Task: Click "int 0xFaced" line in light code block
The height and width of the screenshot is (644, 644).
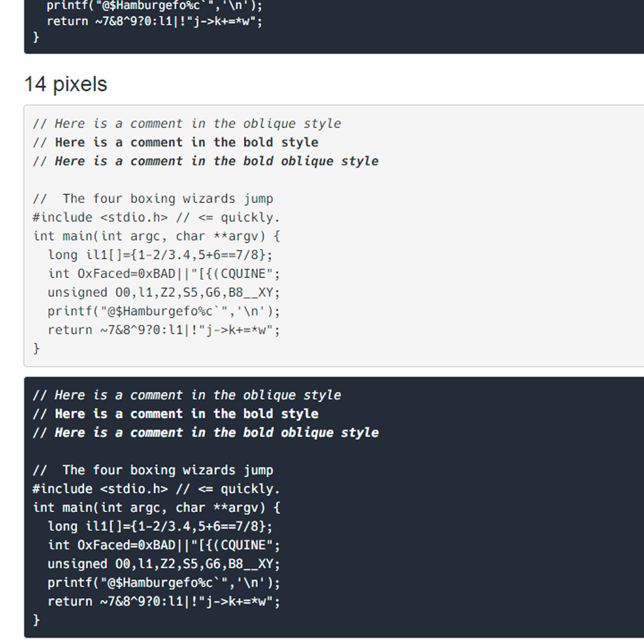Action: point(164,274)
